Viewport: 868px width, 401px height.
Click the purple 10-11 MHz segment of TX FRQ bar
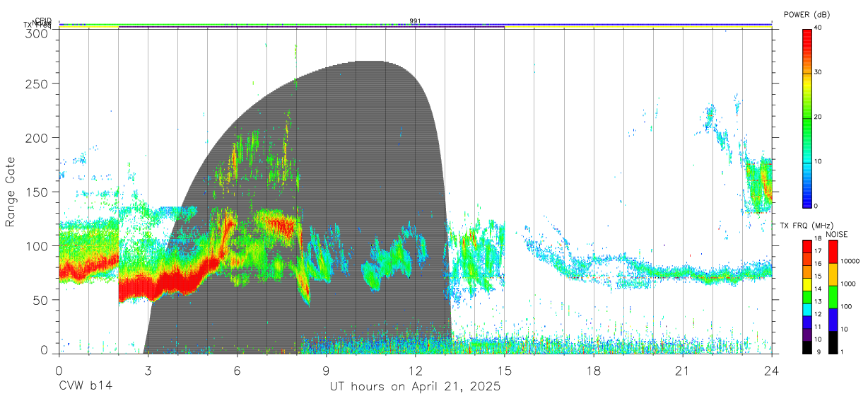click(807, 335)
